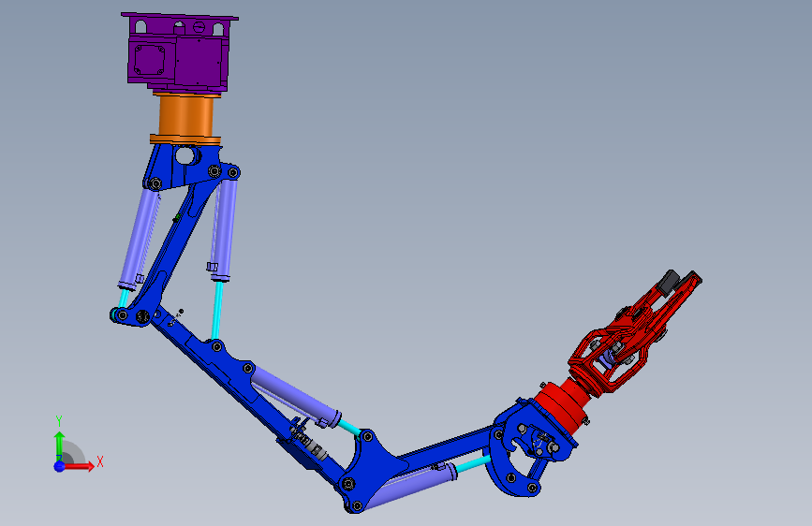Screen dimensions: 812x526
Task: Select the dark gray gripper fingertip pad
Action: 669,282
